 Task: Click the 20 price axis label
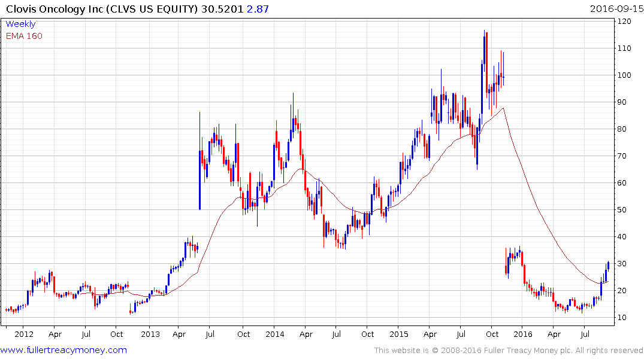point(622,290)
